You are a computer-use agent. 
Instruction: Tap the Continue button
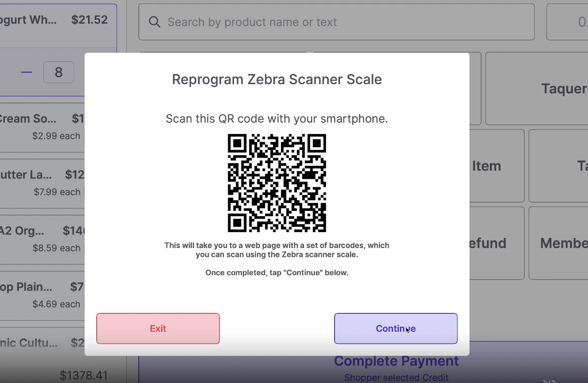(396, 328)
